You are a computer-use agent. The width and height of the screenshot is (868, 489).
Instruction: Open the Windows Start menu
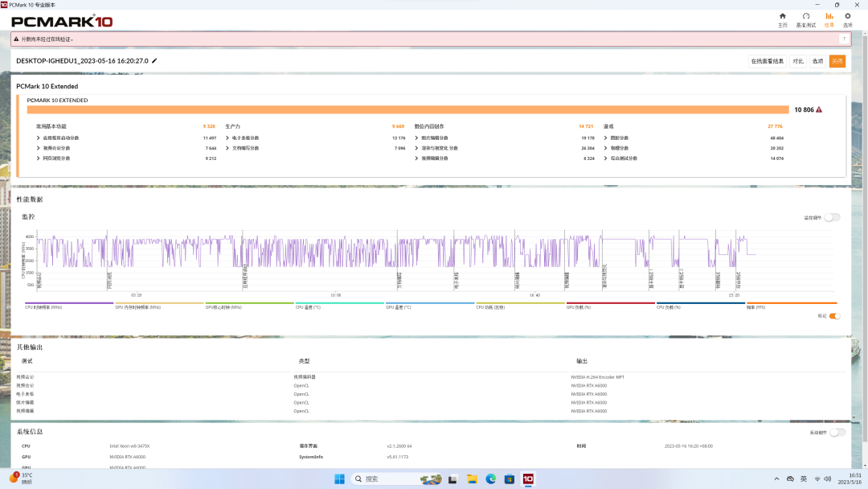pyautogui.click(x=339, y=479)
